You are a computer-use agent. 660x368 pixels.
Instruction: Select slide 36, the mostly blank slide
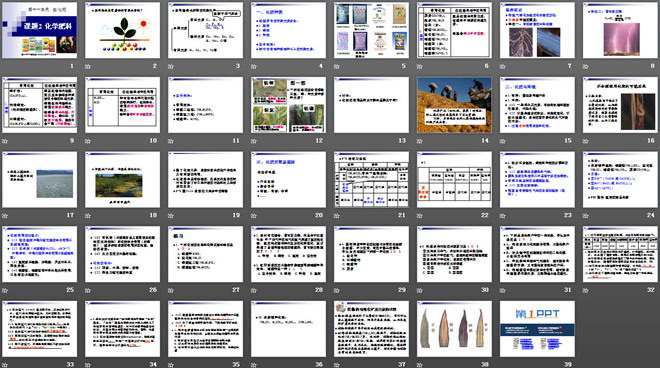[288, 329]
